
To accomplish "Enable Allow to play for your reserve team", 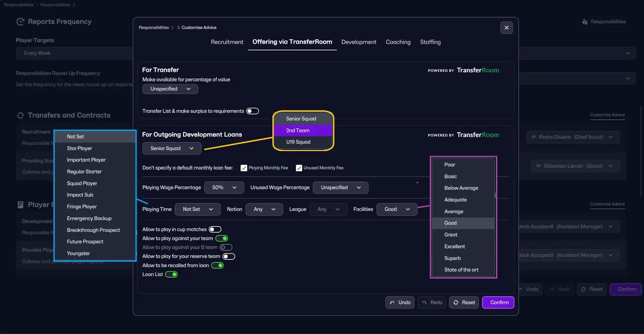I will coord(229,257).
